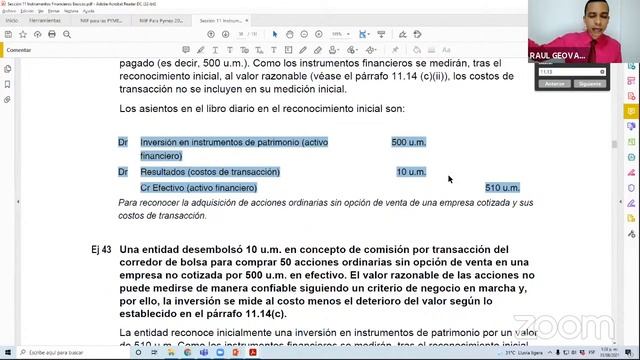
Task: Go to next page arrow icon
Action: pyautogui.click(x=225, y=34)
